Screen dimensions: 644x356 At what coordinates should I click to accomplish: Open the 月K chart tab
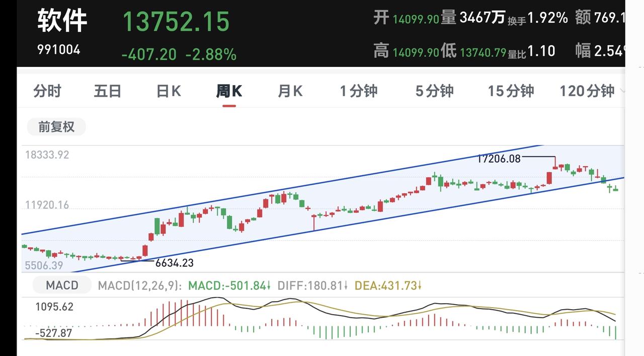click(290, 91)
